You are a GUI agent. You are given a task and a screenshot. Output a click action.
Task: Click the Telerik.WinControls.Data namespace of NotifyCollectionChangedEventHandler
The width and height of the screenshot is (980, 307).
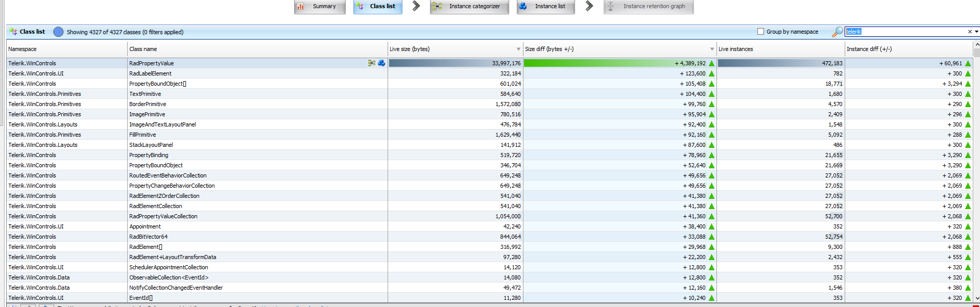39,288
